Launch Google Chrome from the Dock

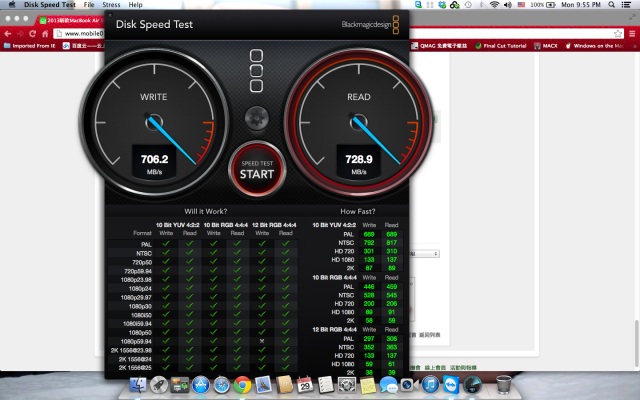click(x=242, y=384)
